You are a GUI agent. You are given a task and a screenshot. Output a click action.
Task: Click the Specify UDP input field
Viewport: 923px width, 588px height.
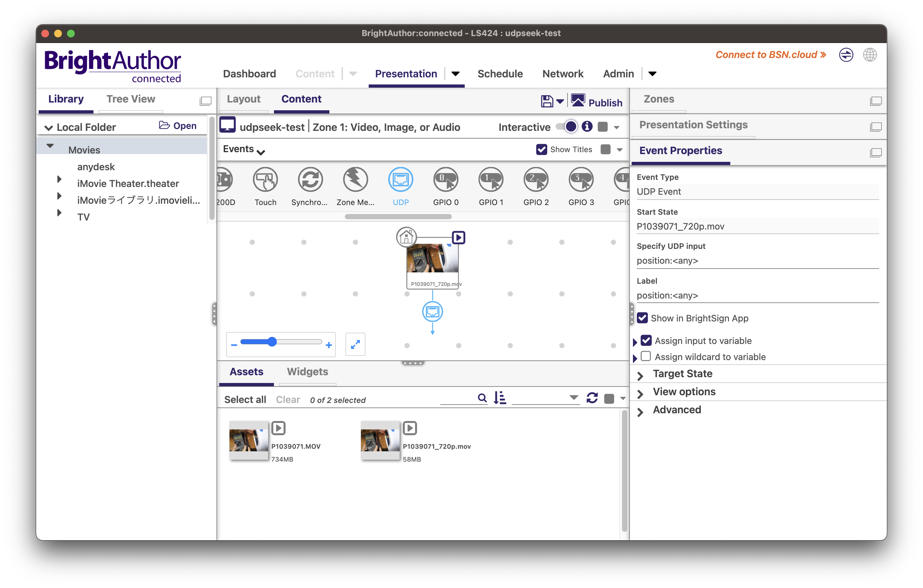coord(757,261)
